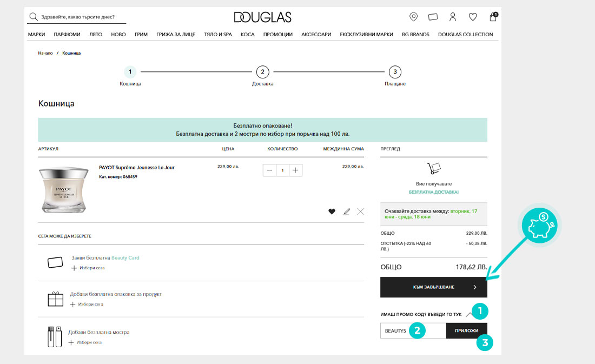
Task: Open the Beauty Card link
Action: pyautogui.click(x=125, y=258)
